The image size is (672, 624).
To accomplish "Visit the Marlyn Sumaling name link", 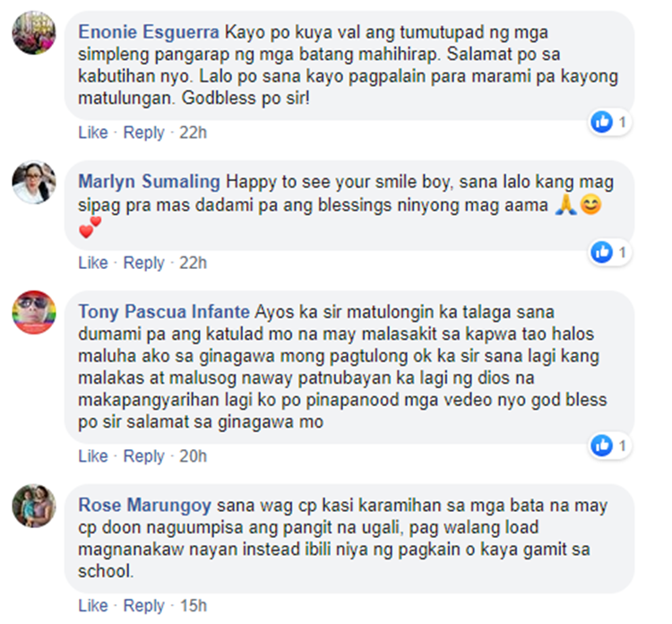I will coord(149,182).
